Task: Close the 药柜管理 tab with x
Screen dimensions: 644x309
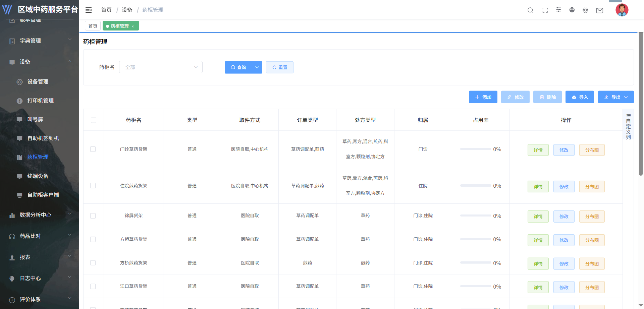Action: click(133, 26)
